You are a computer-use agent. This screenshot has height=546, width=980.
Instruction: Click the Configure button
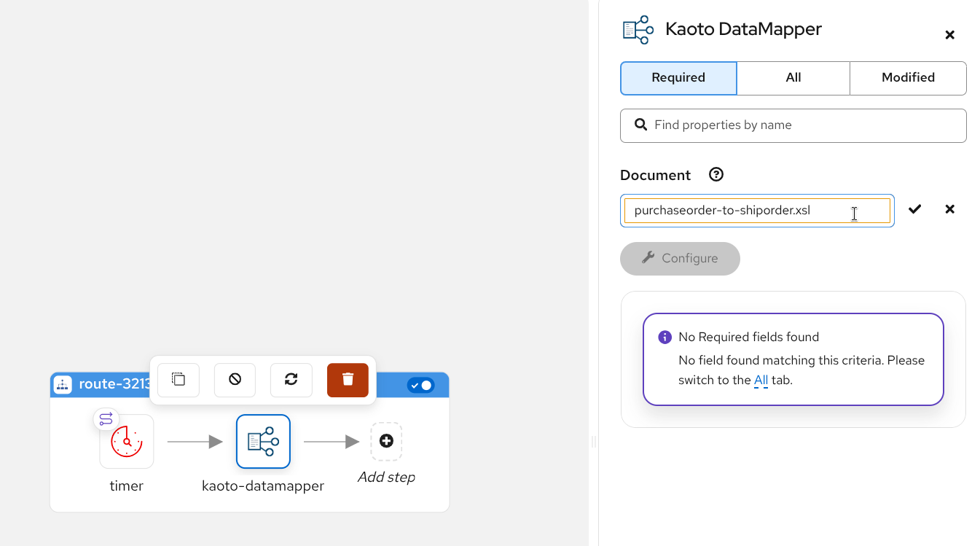click(x=680, y=259)
